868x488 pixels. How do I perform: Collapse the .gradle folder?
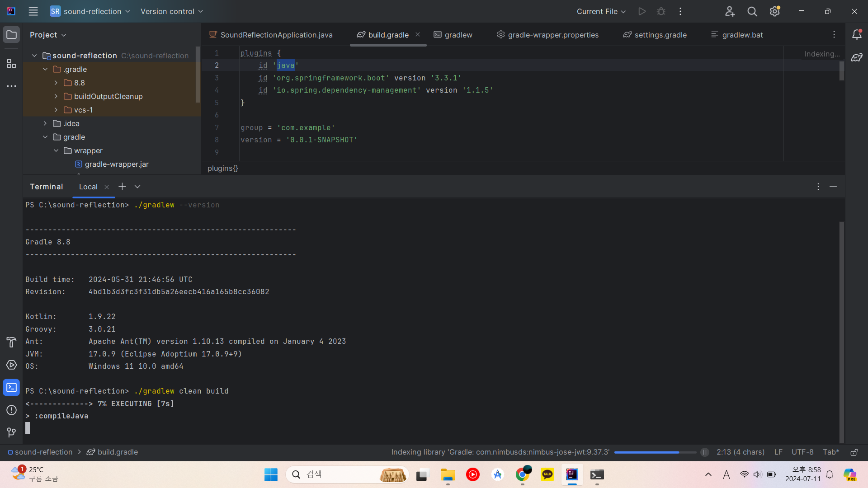point(45,69)
